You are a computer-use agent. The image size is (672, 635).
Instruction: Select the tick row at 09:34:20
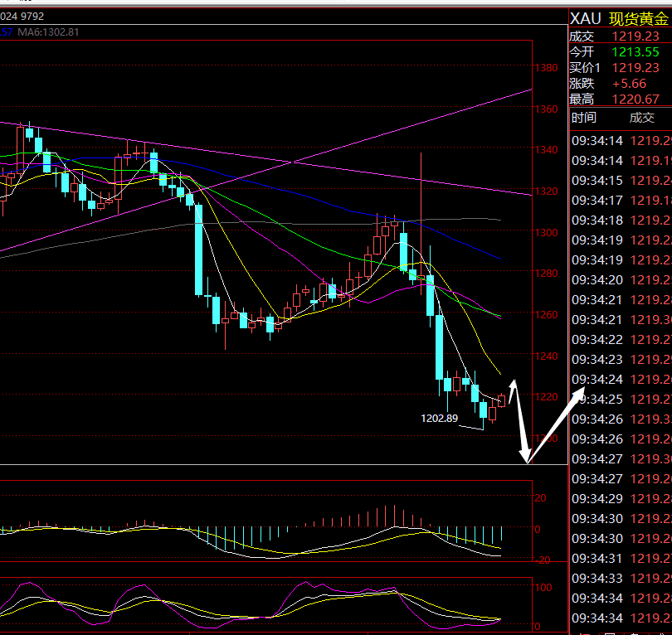(621, 280)
